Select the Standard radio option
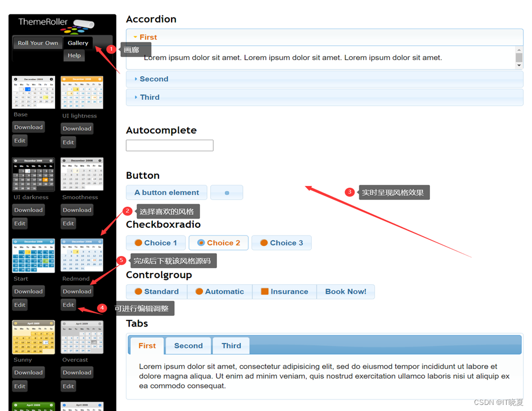The height and width of the screenshot is (411, 532). click(157, 292)
